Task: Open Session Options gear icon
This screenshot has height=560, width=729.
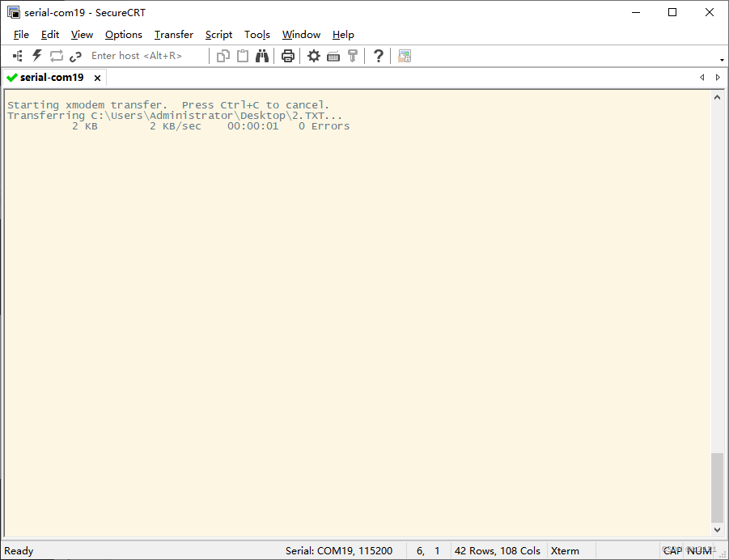Action: [313, 56]
